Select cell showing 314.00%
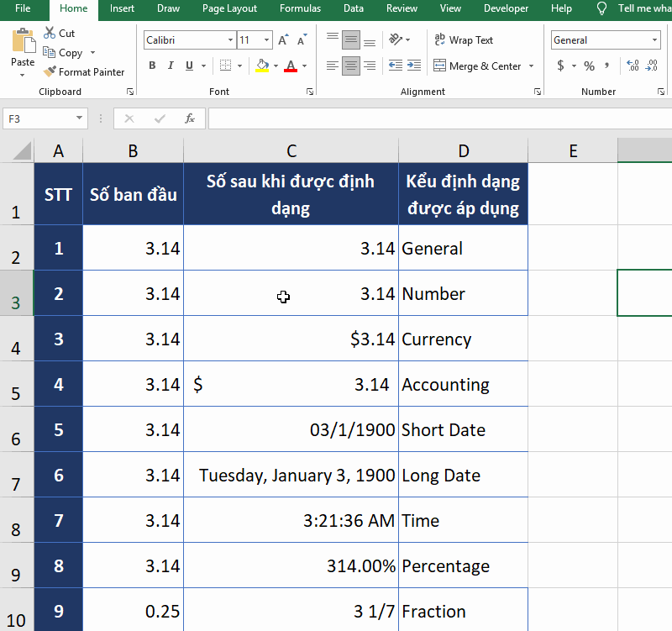Screen dimensions: 672x631 click(x=291, y=565)
